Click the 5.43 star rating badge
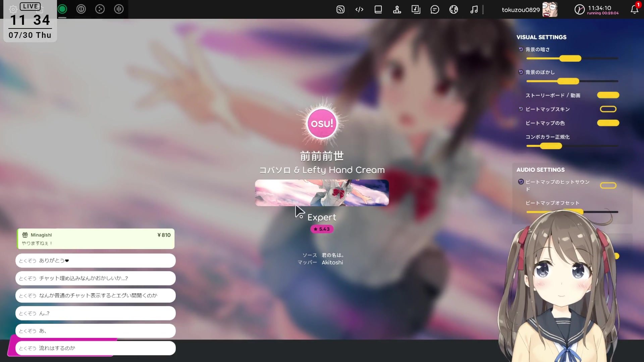Screen dimensions: 644x362 pos(322,229)
